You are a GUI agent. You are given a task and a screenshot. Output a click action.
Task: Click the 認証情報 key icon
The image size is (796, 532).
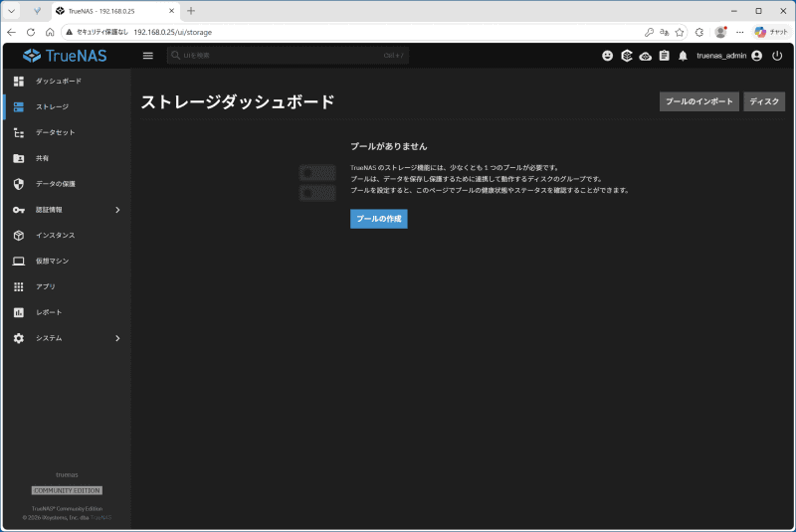(x=19, y=210)
